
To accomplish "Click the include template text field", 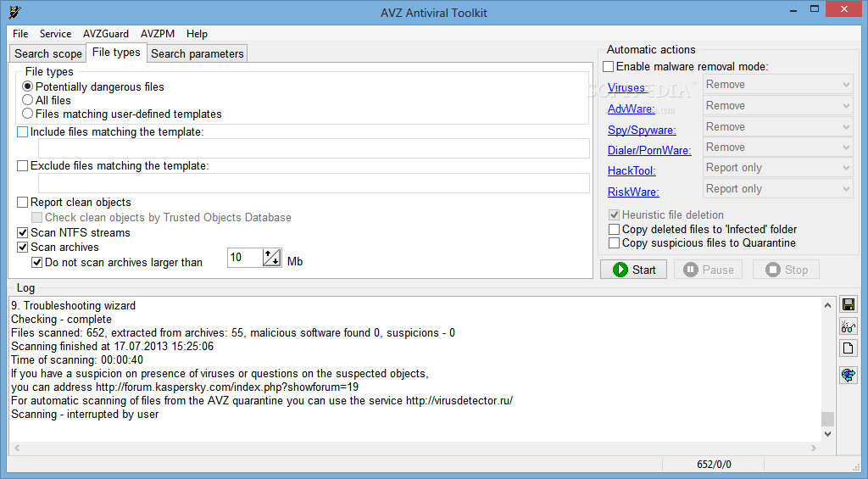I will coord(314,148).
